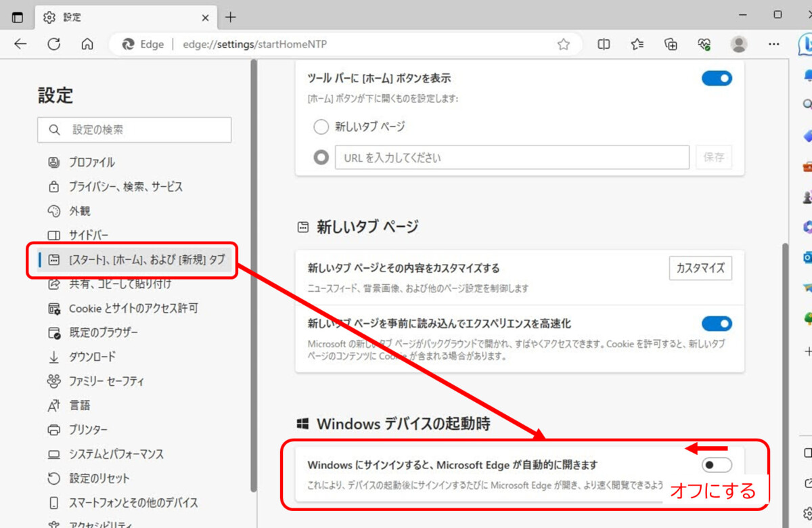Open the Settings and more ellipsis menu
812x528 pixels.
774,44
